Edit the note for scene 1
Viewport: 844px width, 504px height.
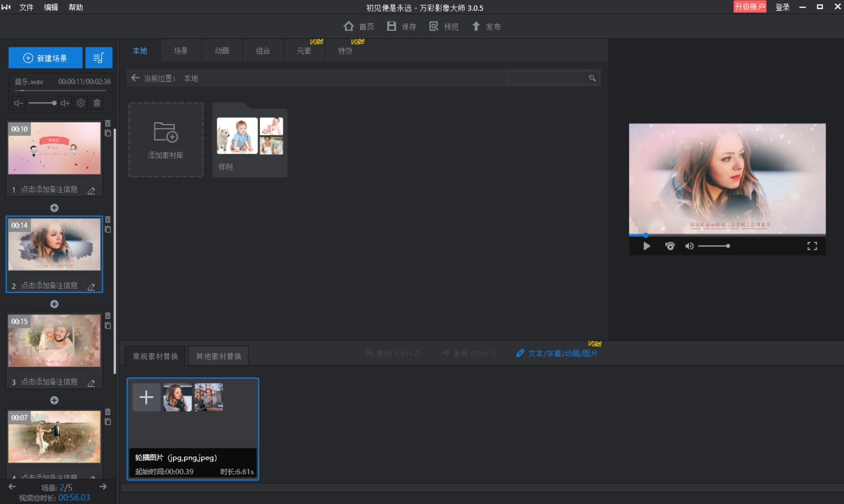pos(91,191)
